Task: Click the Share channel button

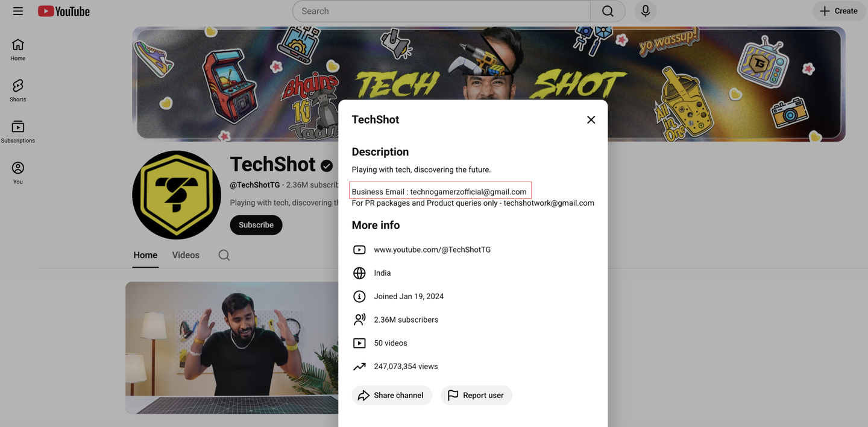Action: tap(392, 395)
